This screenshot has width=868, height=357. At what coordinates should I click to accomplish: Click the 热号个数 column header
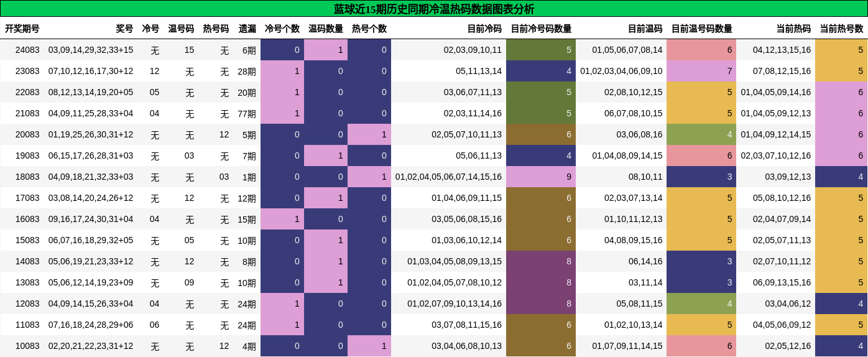[369, 29]
